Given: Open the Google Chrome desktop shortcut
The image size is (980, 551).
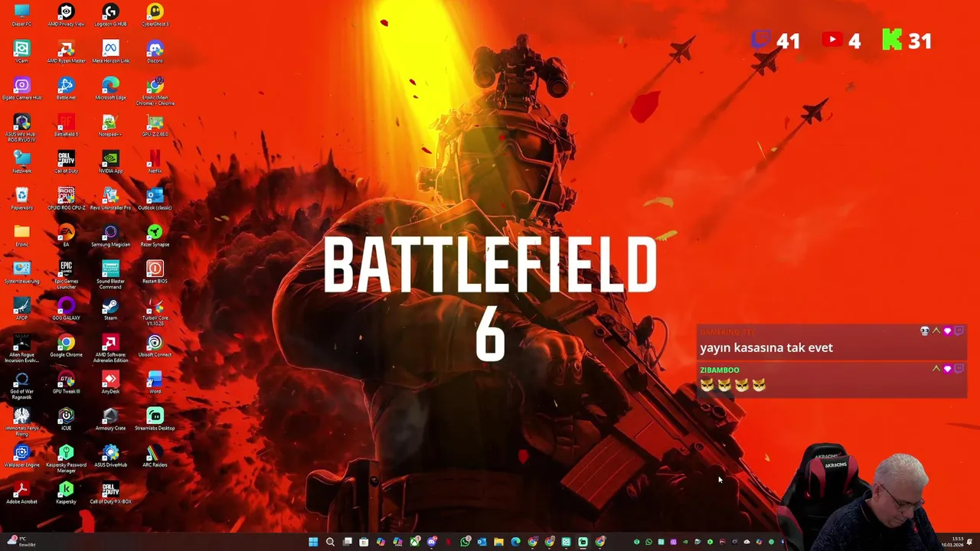Looking at the screenshot, I should coord(66,345).
